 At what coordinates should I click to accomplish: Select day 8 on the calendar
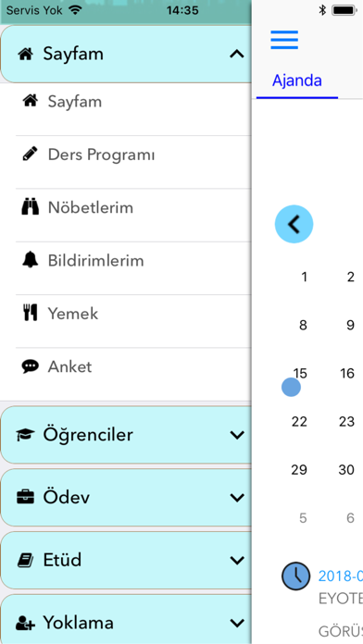click(x=303, y=326)
